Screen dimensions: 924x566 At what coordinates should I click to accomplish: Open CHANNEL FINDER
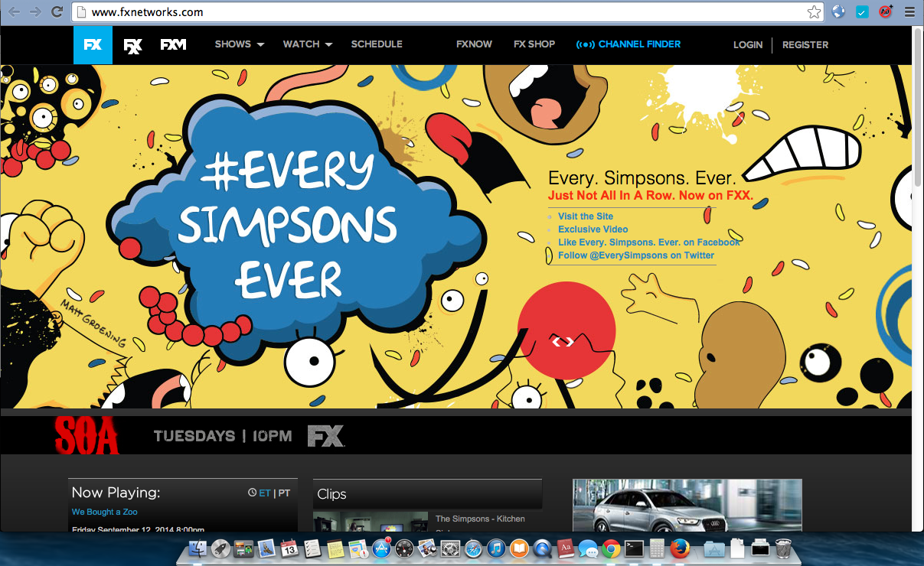pyautogui.click(x=639, y=44)
